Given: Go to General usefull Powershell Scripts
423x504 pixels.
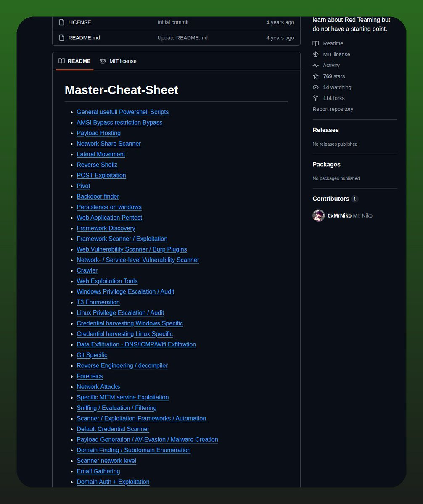Looking at the screenshot, I should coord(123,112).
